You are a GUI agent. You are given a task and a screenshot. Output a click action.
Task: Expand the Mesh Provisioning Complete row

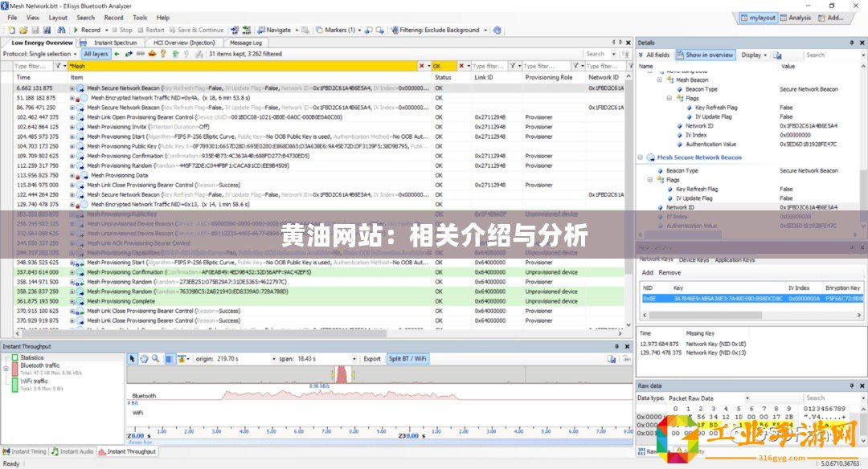(x=72, y=301)
